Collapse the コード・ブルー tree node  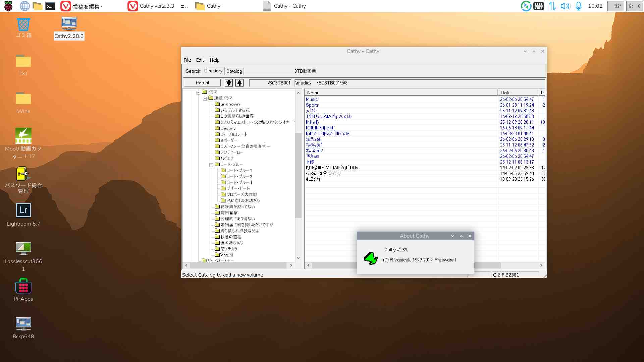pos(211,165)
